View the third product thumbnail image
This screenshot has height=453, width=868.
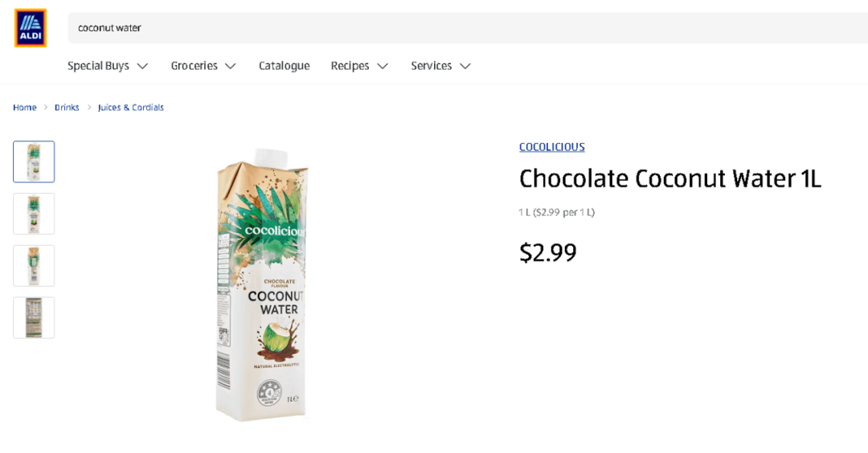coord(34,266)
